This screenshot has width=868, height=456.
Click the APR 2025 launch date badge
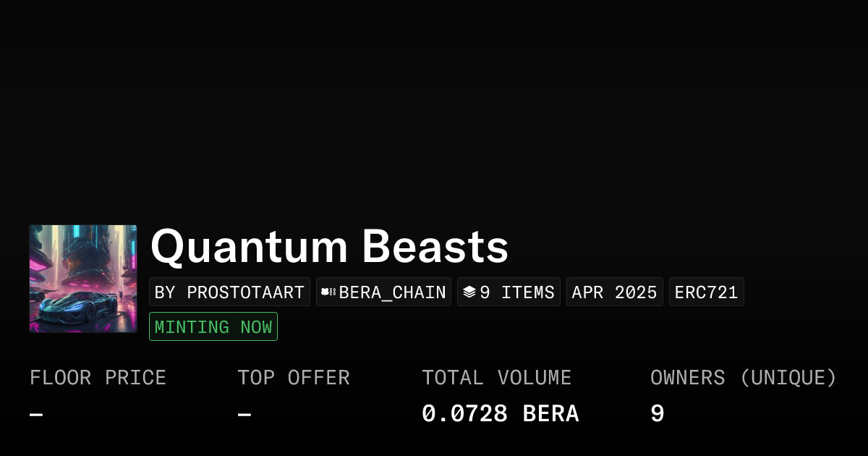(614, 292)
